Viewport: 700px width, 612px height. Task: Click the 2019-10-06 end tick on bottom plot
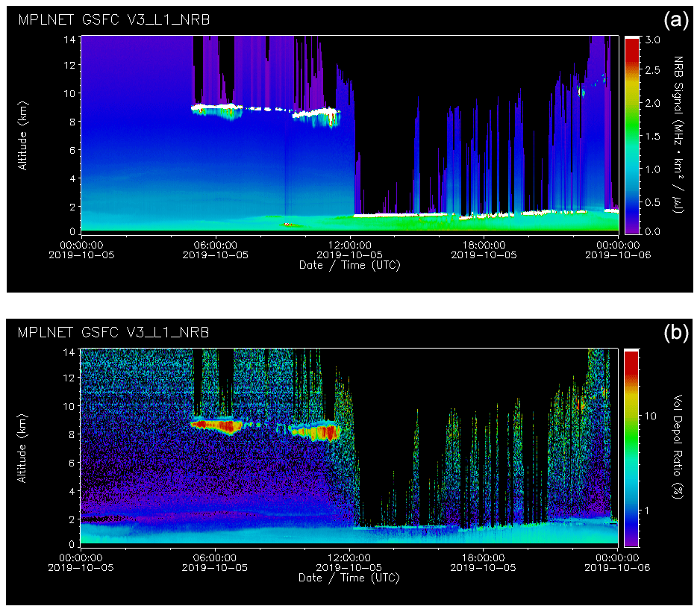click(617, 567)
